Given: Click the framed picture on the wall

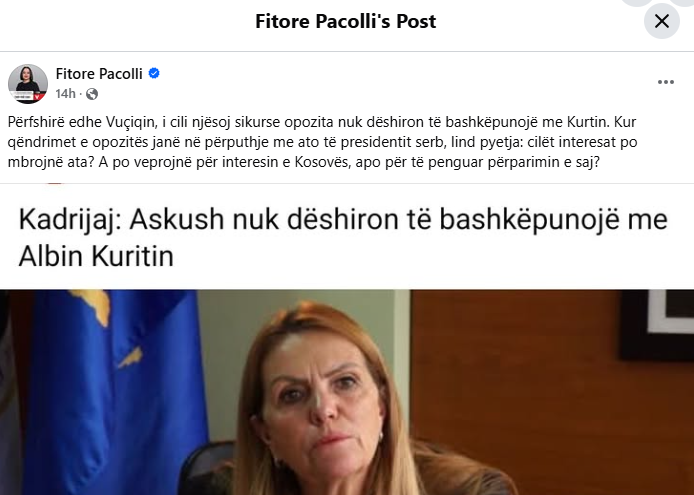Looking at the screenshot, I should (x=657, y=325).
